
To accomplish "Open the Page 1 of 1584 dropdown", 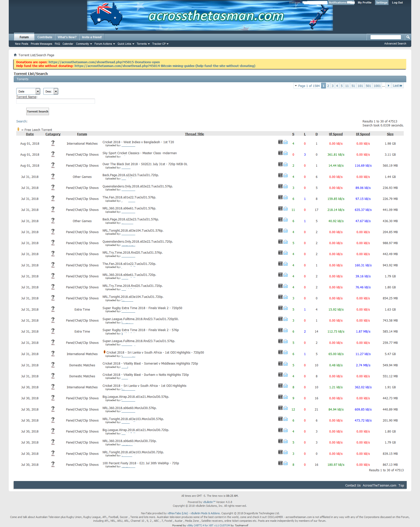I will [307, 86].
